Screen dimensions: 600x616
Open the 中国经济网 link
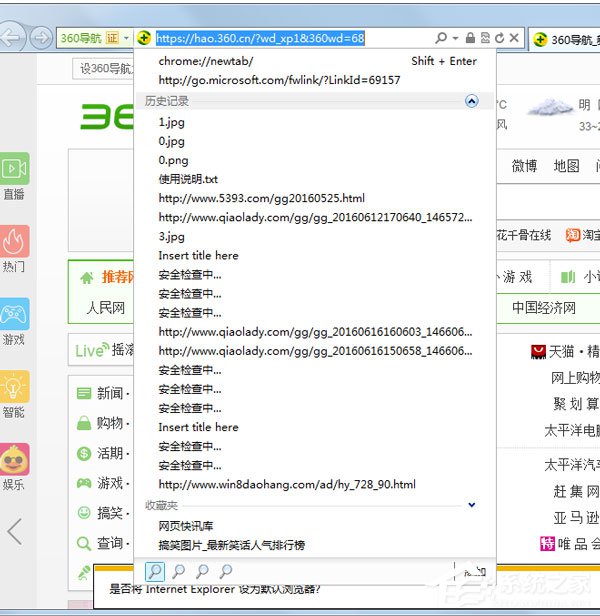point(544,308)
